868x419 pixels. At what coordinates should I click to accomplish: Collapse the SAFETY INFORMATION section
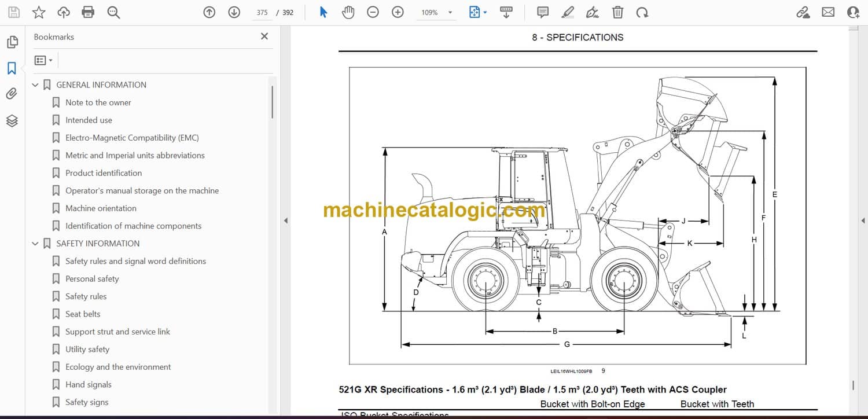point(35,244)
